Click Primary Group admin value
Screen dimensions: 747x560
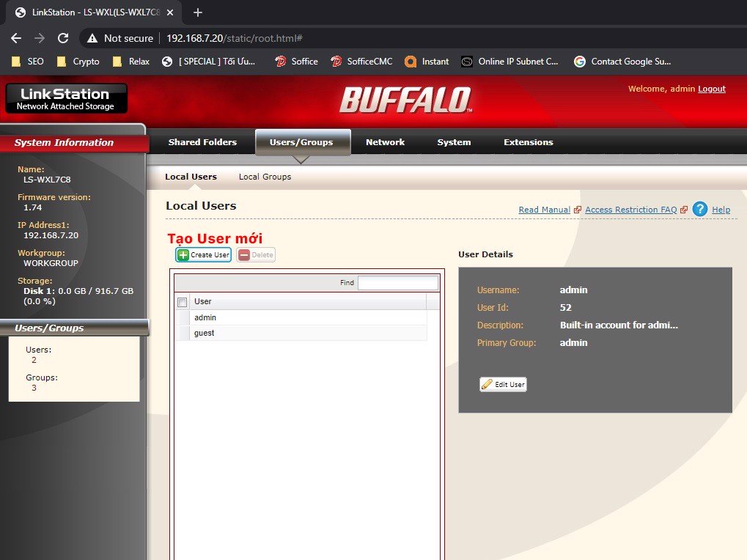pyautogui.click(x=573, y=343)
